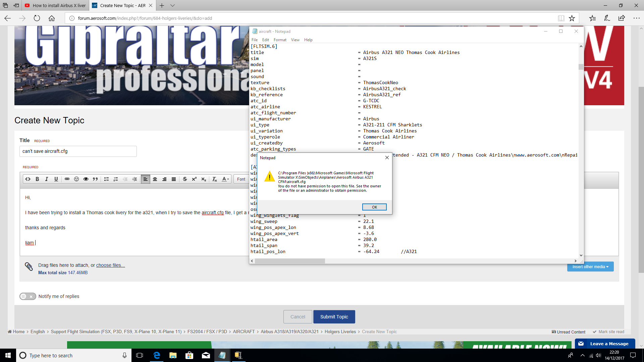The image size is (644, 362).
Task: Remove text formatting
Action: point(215,179)
